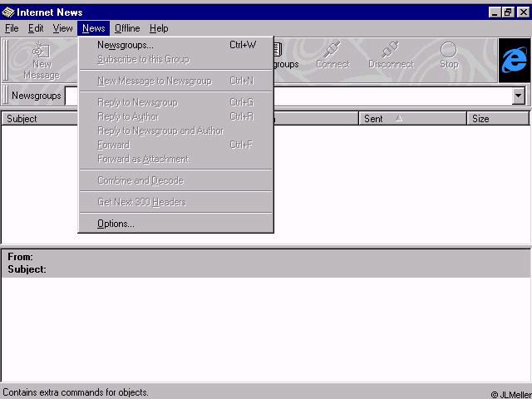Close the Internet News window

click(523, 12)
